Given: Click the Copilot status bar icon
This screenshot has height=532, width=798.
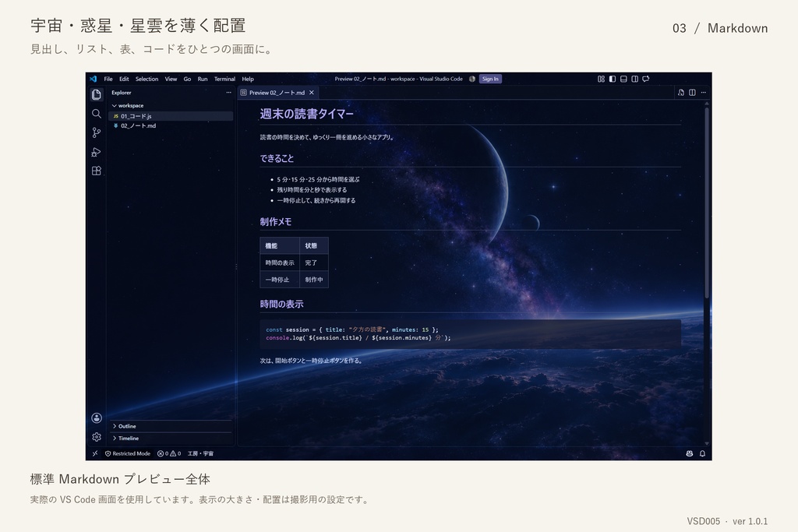Looking at the screenshot, I should [x=690, y=453].
